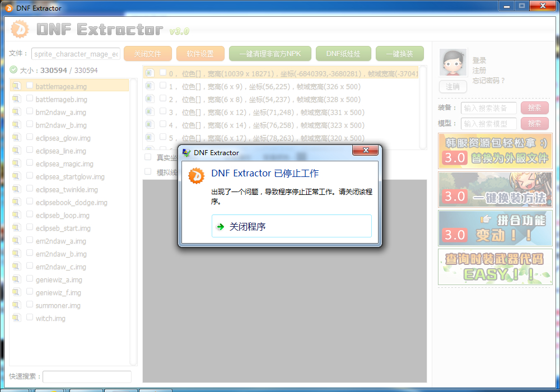Click the image icon beside bm2ndaw_a.img

[16, 112]
